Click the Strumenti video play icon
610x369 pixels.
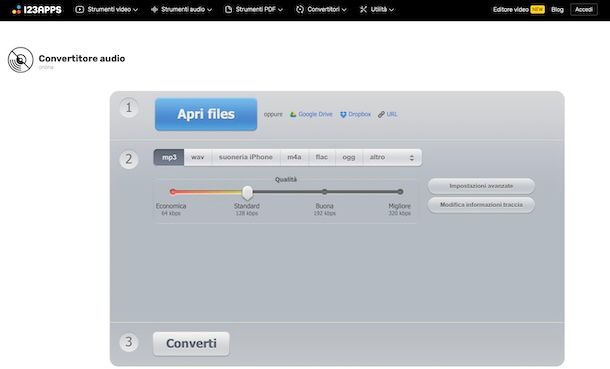pyautogui.click(x=79, y=9)
